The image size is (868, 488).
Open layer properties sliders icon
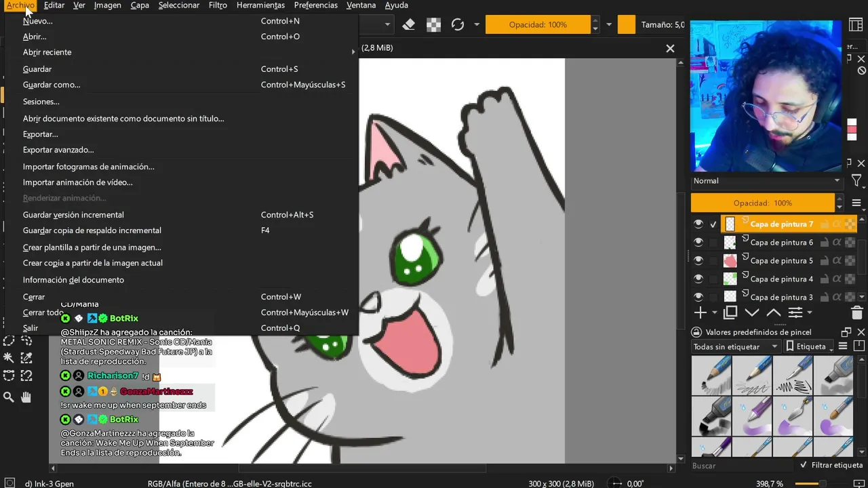click(x=795, y=312)
